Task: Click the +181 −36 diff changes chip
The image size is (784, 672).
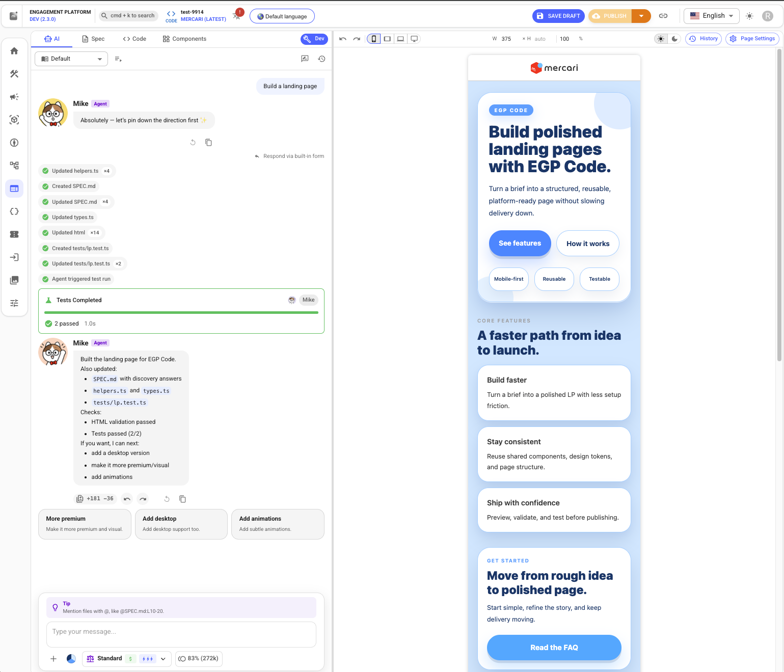Action: [x=95, y=499]
